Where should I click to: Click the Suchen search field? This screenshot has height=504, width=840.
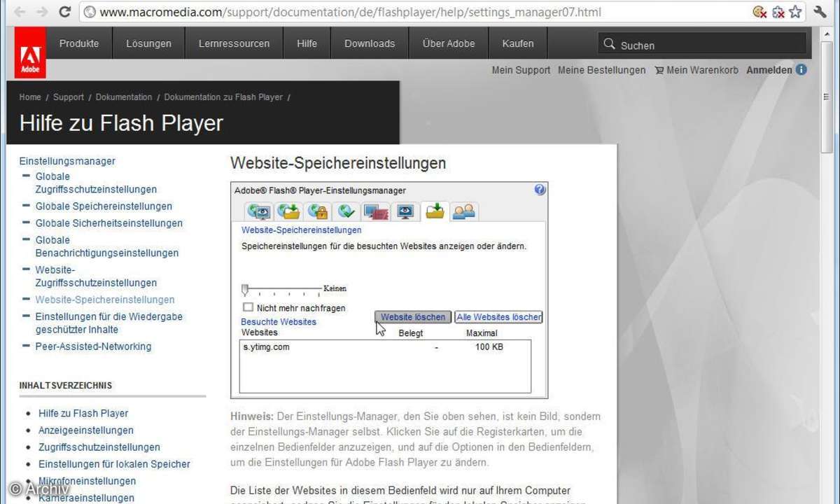[702, 44]
